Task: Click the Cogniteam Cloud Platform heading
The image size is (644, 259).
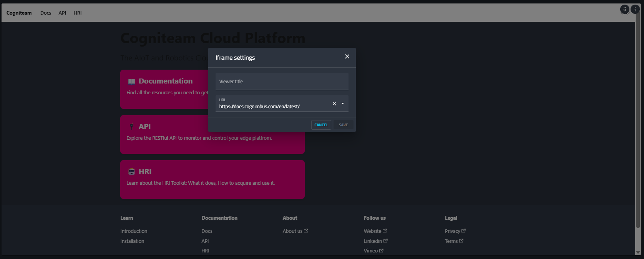Action: pos(213,38)
